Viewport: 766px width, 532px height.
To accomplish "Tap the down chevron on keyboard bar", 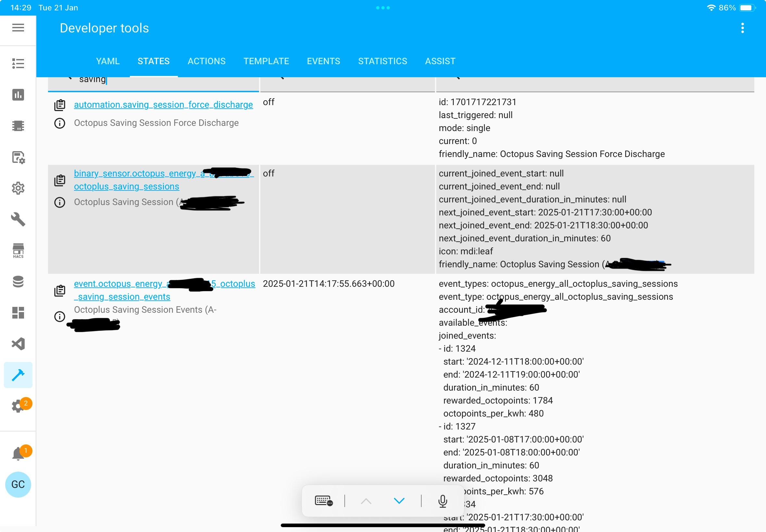I will (399, 501).
